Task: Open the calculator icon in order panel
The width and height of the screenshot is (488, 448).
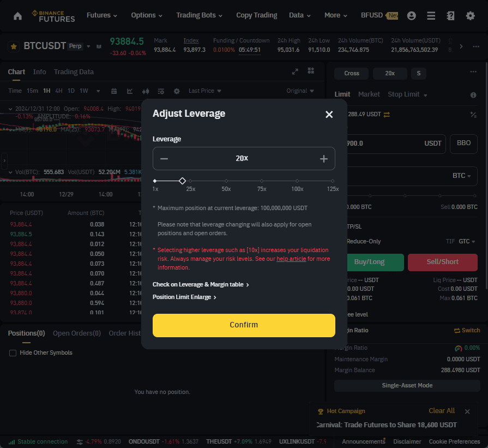Action: 473,115
